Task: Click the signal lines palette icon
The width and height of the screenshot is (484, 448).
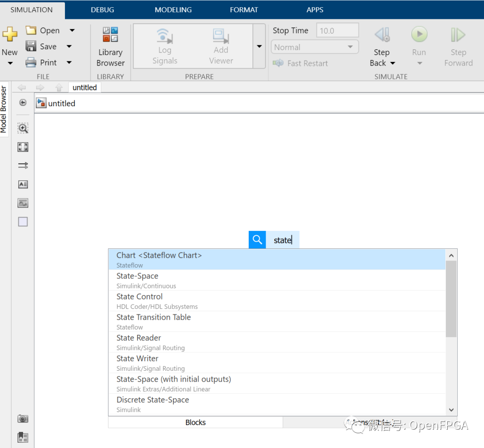Action: (23, 165)
